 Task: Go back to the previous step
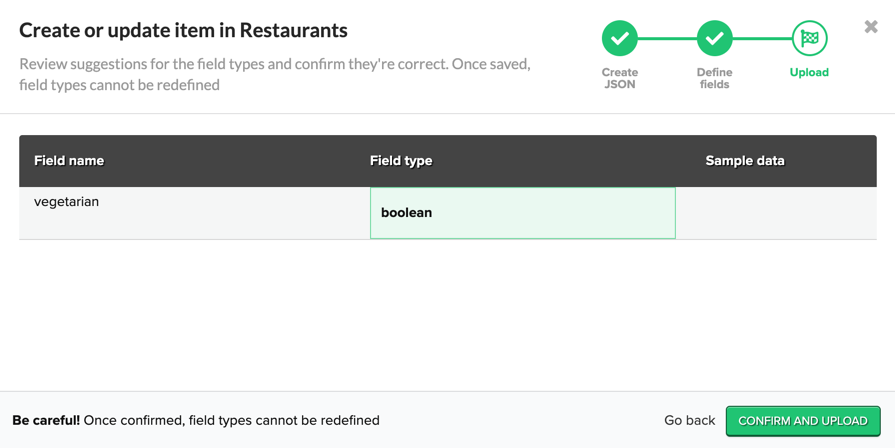tap(689, 421)
